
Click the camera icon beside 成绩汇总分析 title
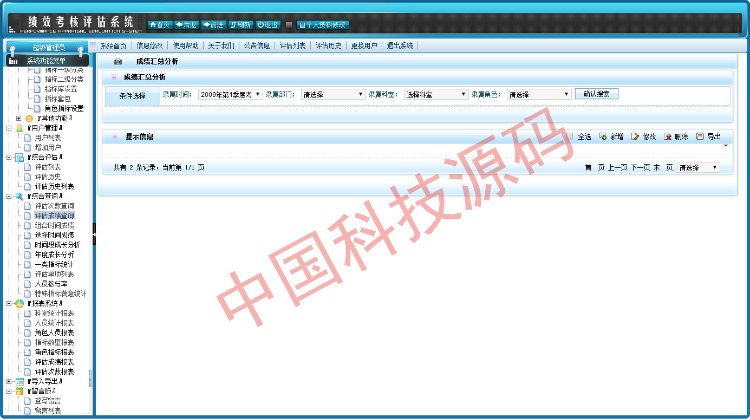pyautogui.click(x=118, y=62)
